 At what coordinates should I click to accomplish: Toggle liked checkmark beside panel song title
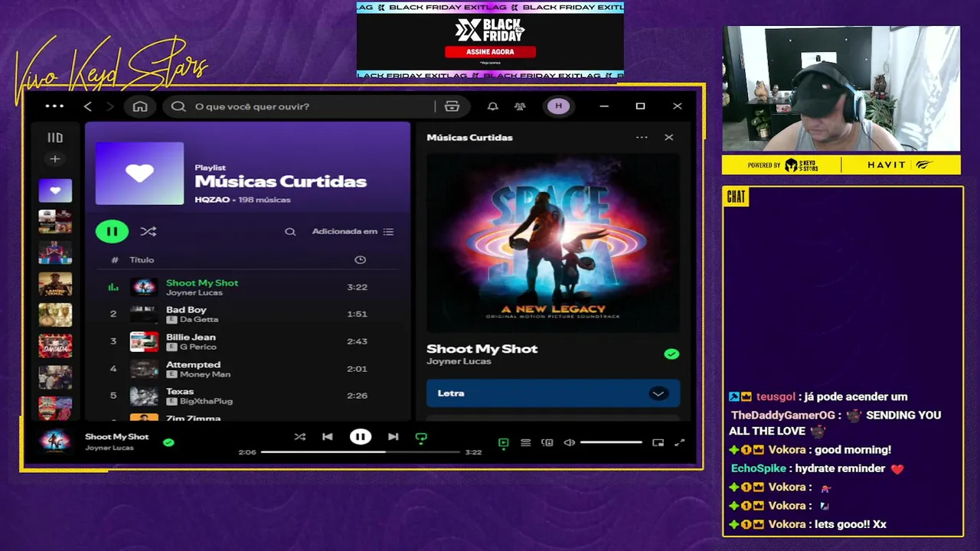pyautogui.click(x=671, y=354)
